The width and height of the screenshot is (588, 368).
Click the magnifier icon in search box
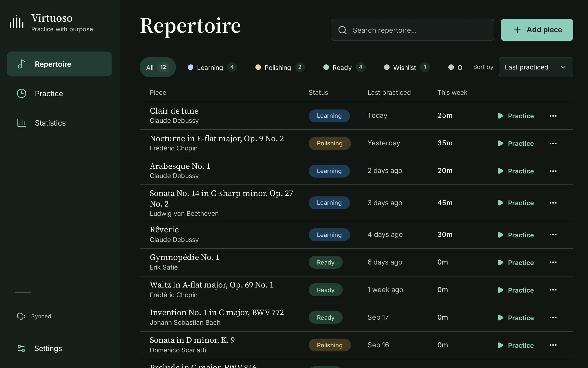pos(342,30)
